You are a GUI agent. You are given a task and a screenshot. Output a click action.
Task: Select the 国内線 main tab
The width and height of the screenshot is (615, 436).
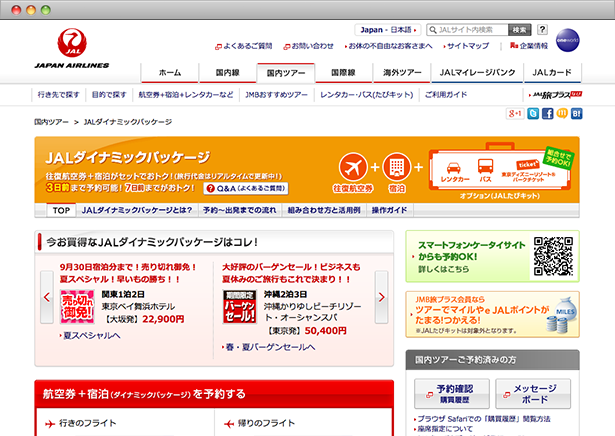click(227, 73)
